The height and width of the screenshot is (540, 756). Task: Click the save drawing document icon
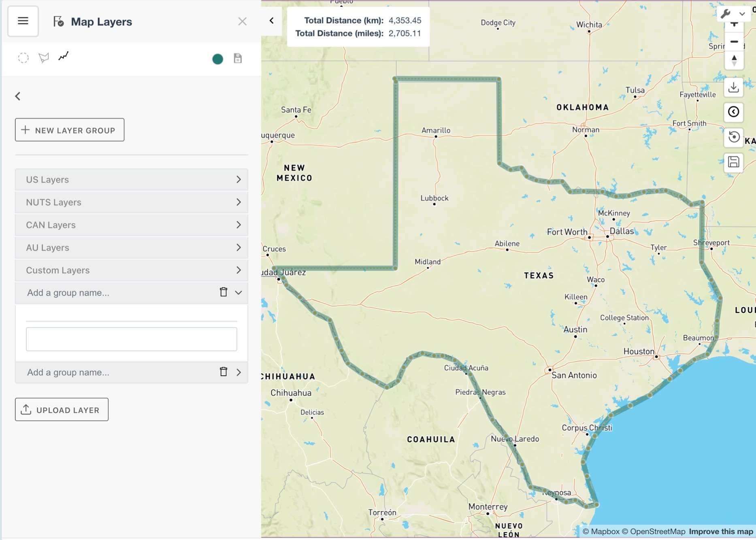pyautogui.click(x=238, y=58)
